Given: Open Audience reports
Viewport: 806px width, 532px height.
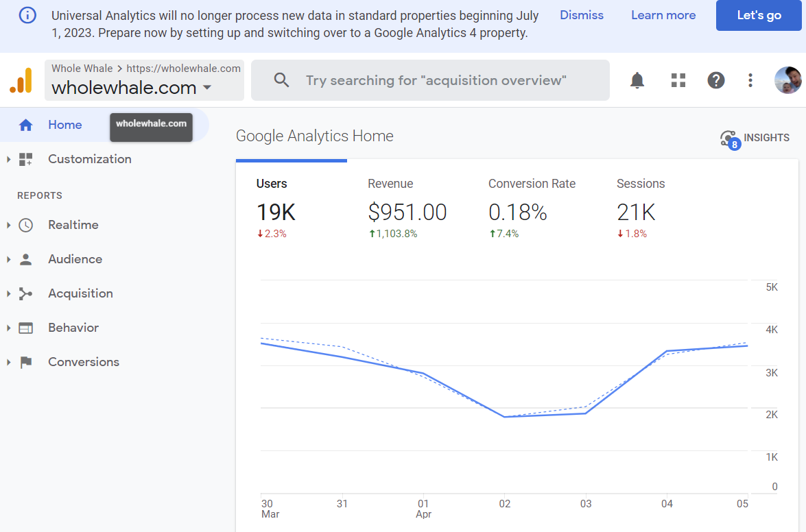Looking at the screenshot, I should tap(75, 259).
